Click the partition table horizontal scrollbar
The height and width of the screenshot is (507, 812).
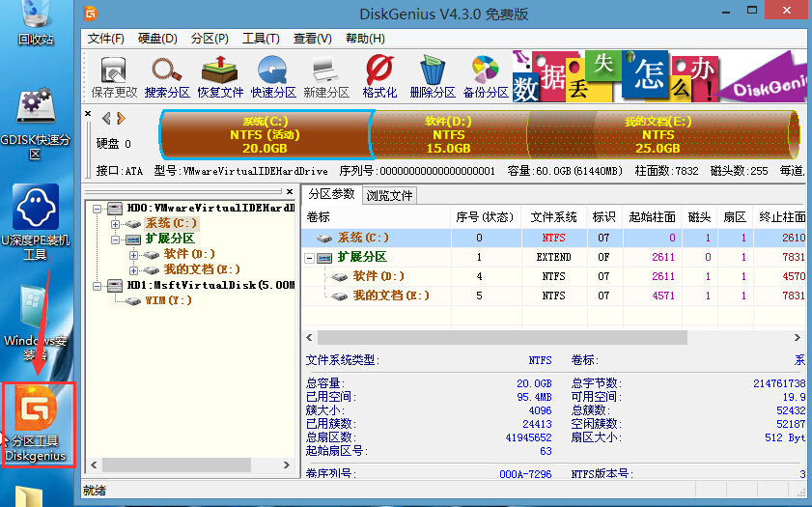[x=502, y=338]
